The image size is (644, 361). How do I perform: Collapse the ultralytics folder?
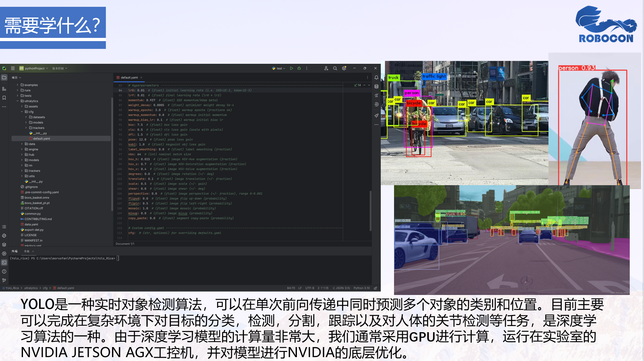click(x=18, y=101)
